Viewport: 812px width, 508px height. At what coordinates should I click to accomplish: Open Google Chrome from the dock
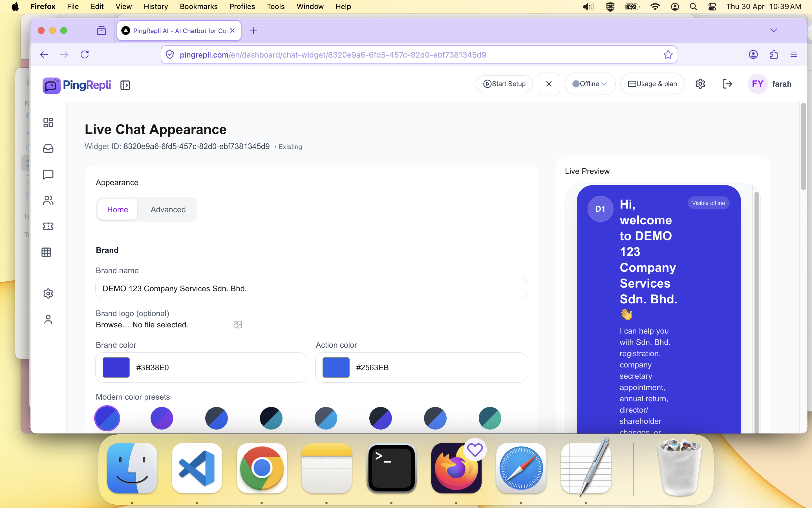[x=262, y=468]
